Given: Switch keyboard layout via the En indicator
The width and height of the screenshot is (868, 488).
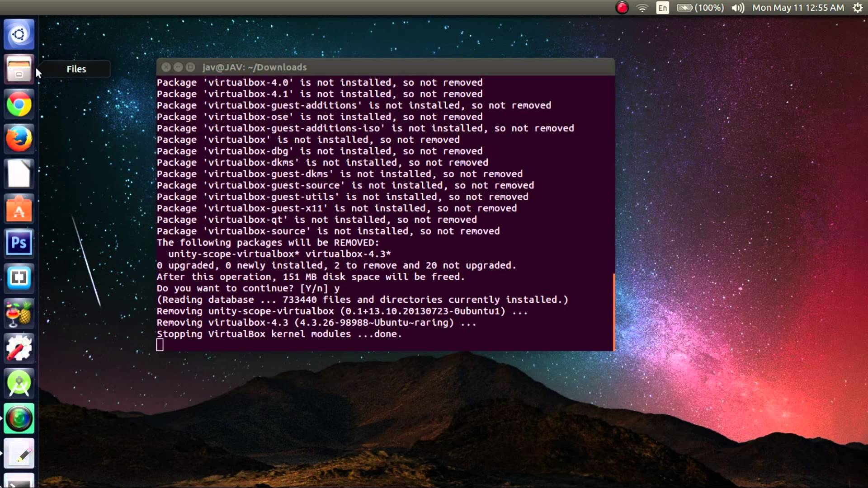Looking at the screenshot, I should coord(662,8).
